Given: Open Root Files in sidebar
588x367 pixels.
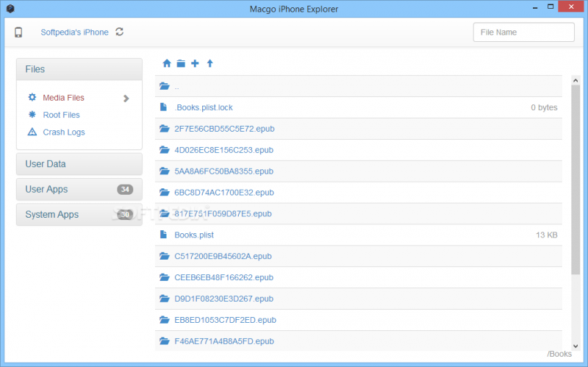Looking at the screenshot, I should 61,115.
